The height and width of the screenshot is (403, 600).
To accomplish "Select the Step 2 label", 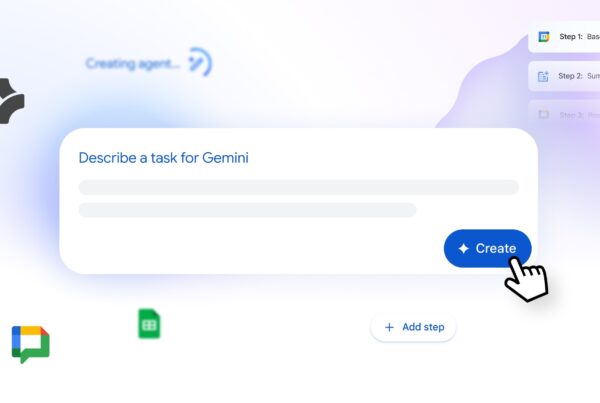I will click(570, 76).
